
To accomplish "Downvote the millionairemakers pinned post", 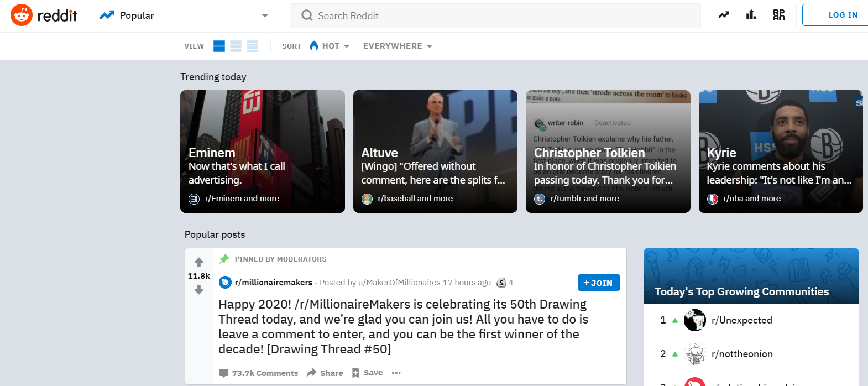I will [199, 290].
